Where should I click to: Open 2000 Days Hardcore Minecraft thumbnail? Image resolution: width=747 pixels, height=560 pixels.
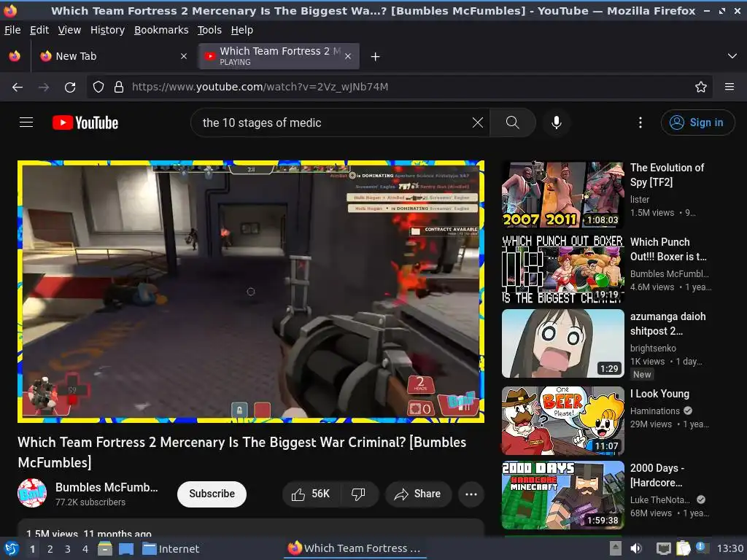click(563, 495)
